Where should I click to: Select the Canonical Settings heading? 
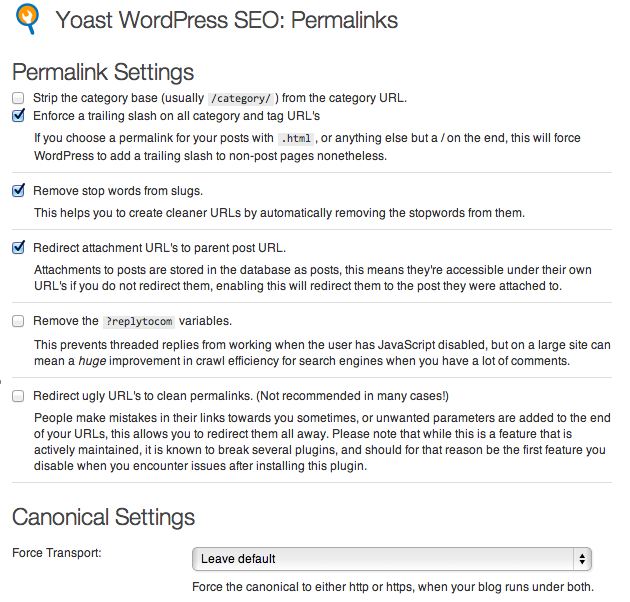[104, 517]
